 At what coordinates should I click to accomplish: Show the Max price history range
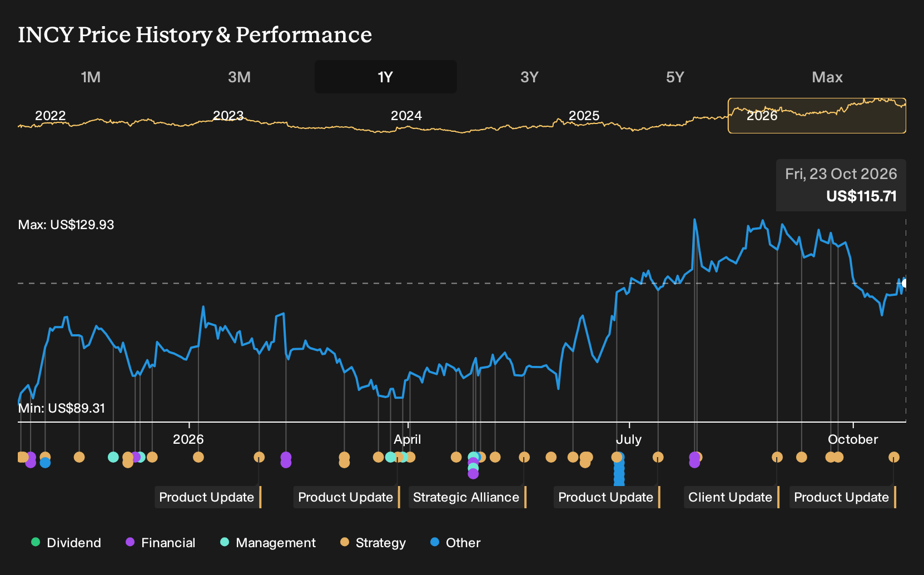pyautogui.click(x=827, y=77)
